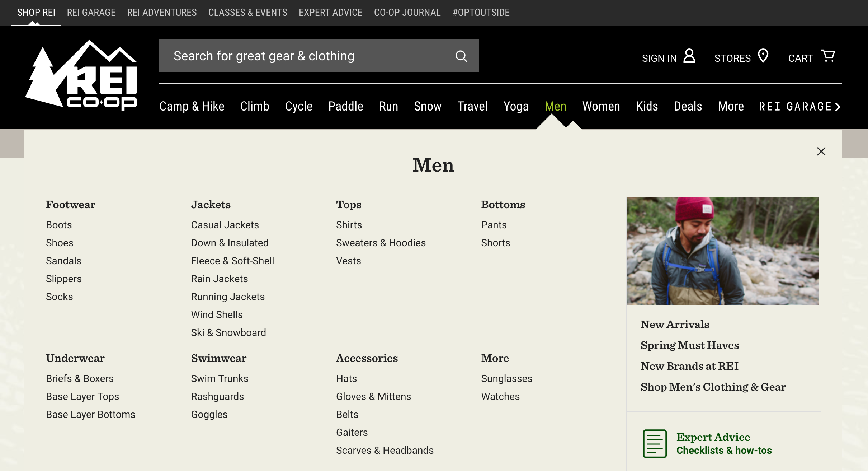Open the Run menu
This screenshot has height=471, width=868.
pyautogui.click(x=388, y=106)
